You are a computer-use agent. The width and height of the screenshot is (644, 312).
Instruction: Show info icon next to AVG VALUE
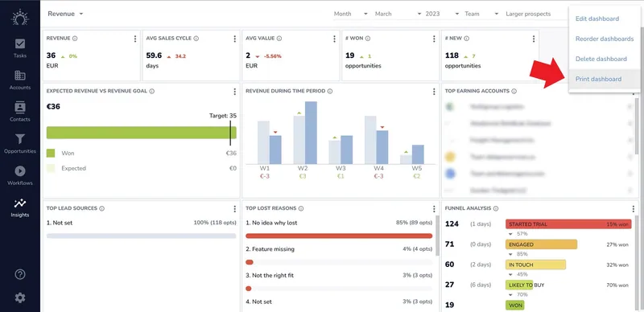[279, 38]
